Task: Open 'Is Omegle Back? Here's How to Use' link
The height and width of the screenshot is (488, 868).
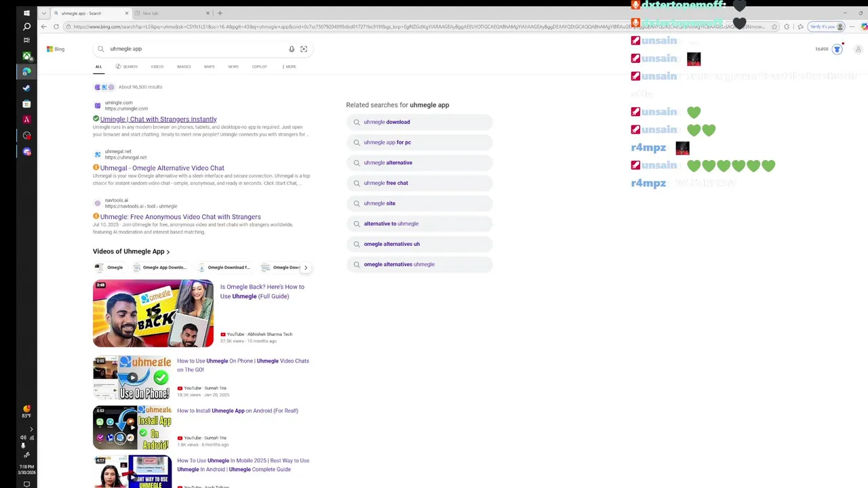Action: (x=262, y=291)
